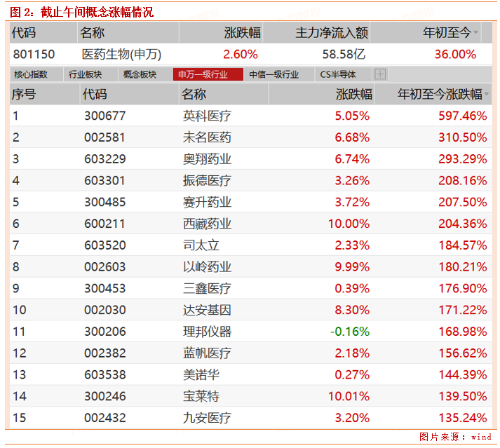This screenshot has height=448, width=500.
Task: Click 西藏药业 10.00% change value
Action: click(349, 224)
